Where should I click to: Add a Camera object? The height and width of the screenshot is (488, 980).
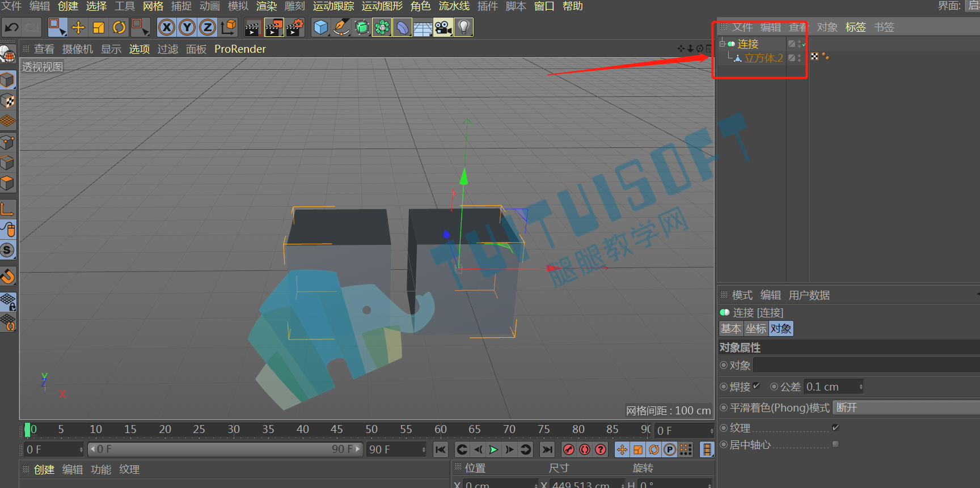point(443,27)
